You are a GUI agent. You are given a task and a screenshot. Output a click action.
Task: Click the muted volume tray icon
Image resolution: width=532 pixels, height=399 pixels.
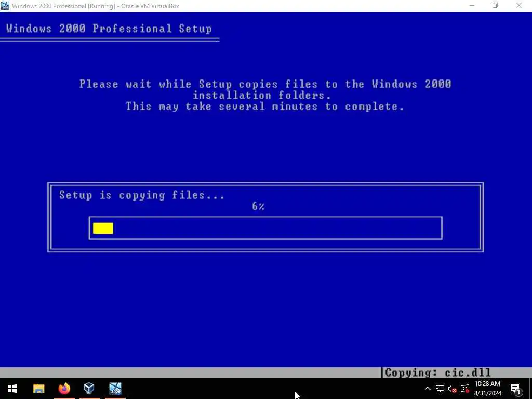(x=453, y=389)
